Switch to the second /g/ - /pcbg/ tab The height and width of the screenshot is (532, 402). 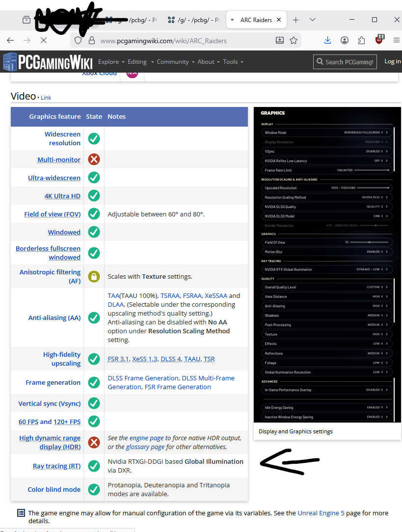[x=194, y=20]
